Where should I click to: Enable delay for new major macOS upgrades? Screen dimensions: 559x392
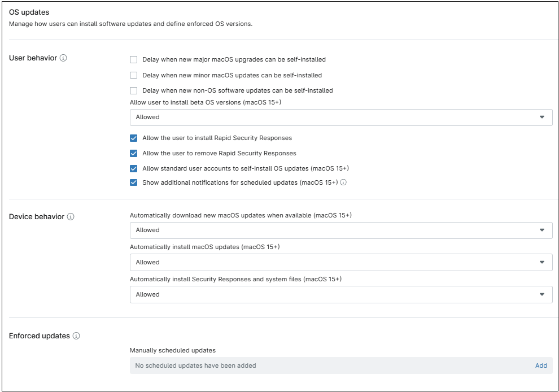tap(133, 58)
